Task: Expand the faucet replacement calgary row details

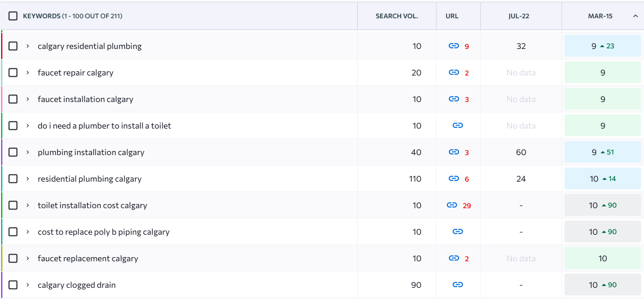Action: pyautogui.click(x=28, y=258)
